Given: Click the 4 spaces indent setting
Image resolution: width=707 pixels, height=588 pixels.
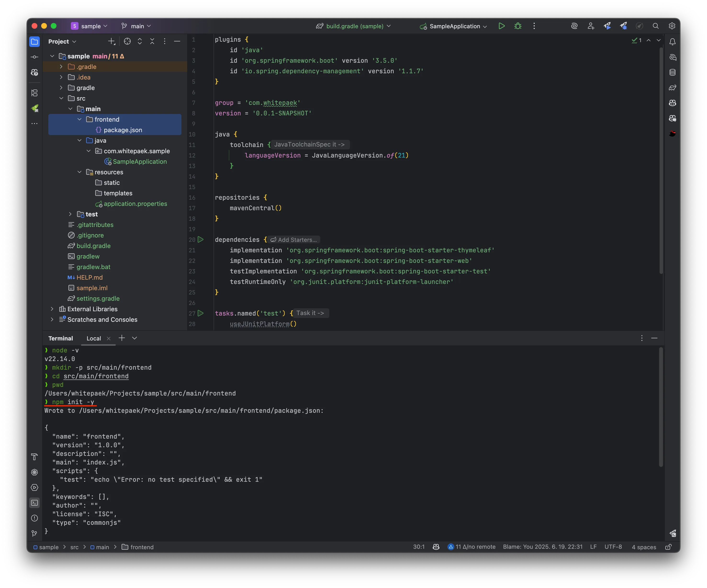Looking at the screenshot, I should tap(644, 547).
